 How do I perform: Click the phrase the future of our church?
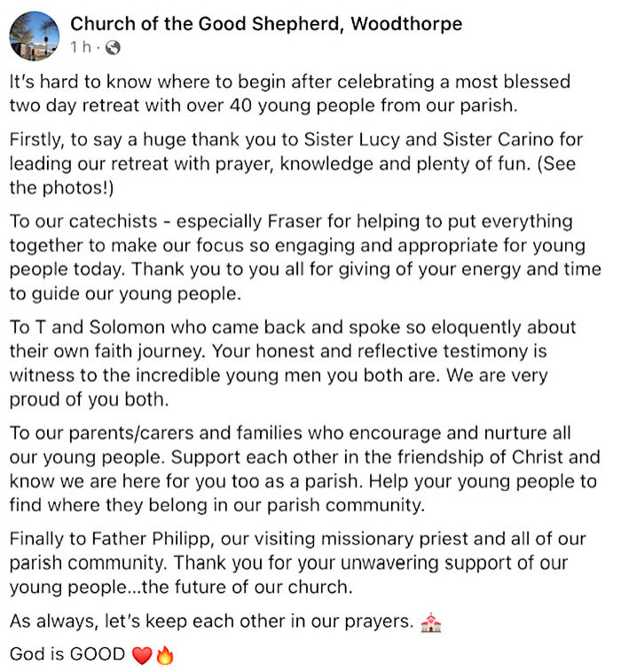[x=248, y=587]
